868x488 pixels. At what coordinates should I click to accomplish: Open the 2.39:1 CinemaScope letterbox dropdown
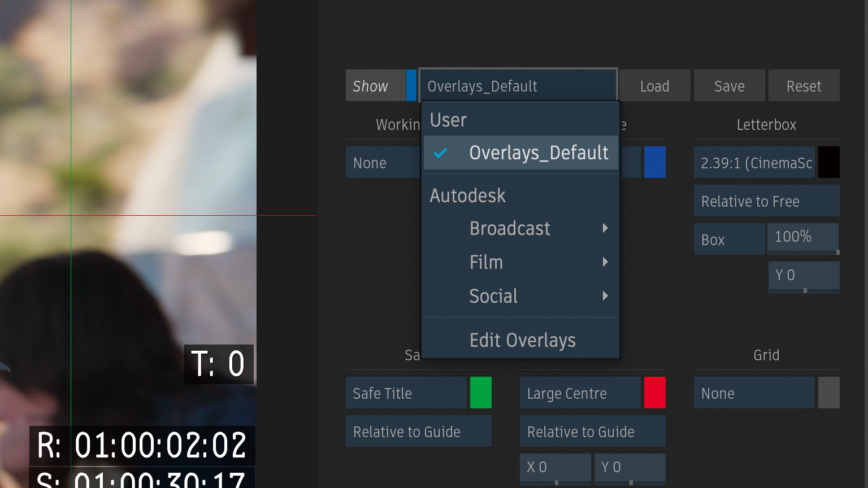[754, 163]
